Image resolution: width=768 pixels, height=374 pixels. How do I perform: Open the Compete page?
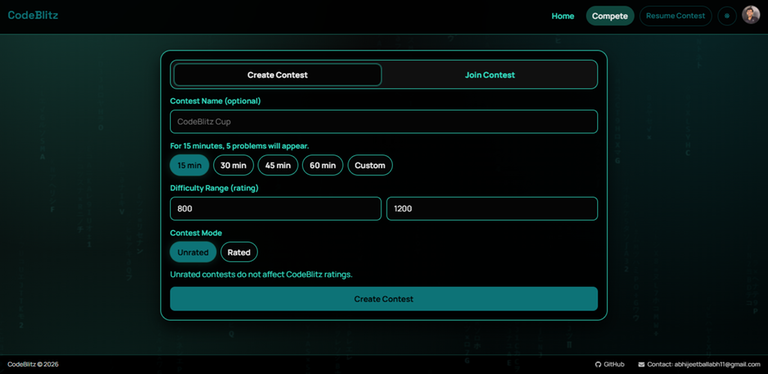tap(610, 16)
